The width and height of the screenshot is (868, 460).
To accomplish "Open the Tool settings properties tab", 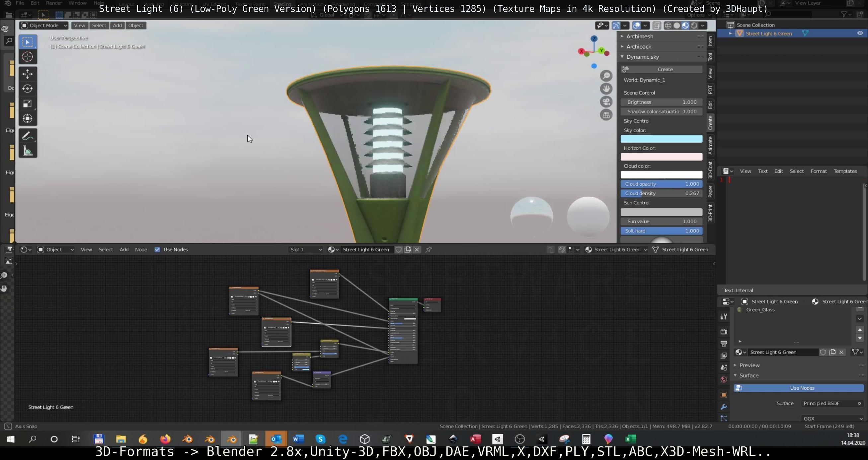I will (724, 316).
